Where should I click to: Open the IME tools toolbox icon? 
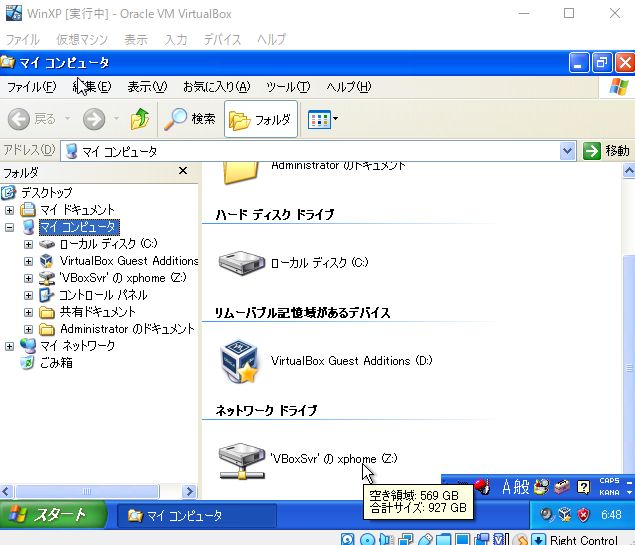(562, 487)
